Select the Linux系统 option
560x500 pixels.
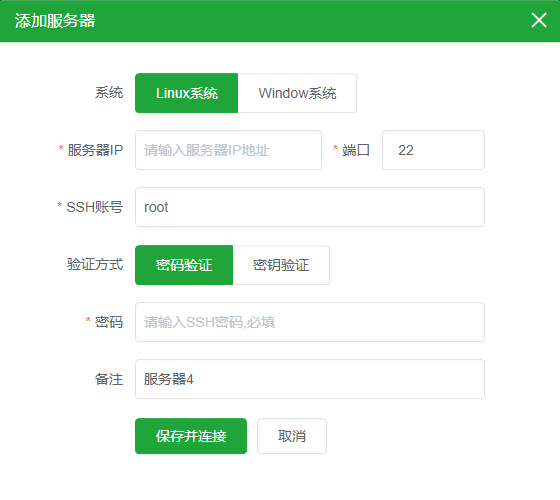click(186, 93)
